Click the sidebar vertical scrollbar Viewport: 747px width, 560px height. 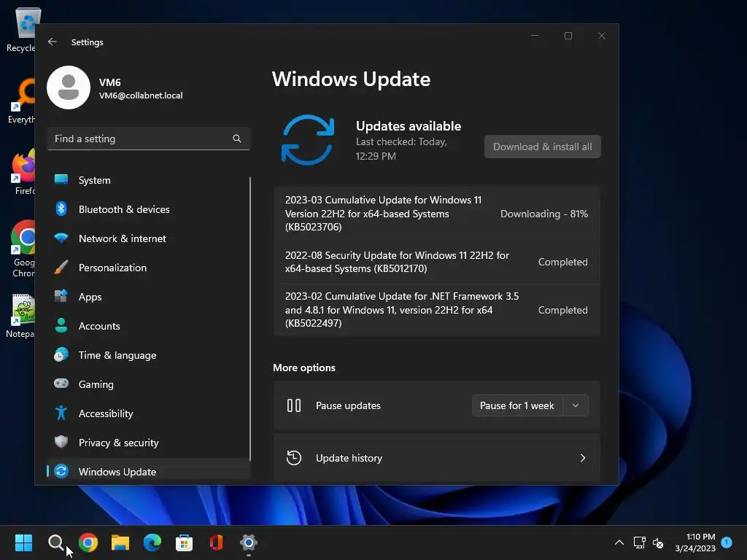(x=250, y=319)
